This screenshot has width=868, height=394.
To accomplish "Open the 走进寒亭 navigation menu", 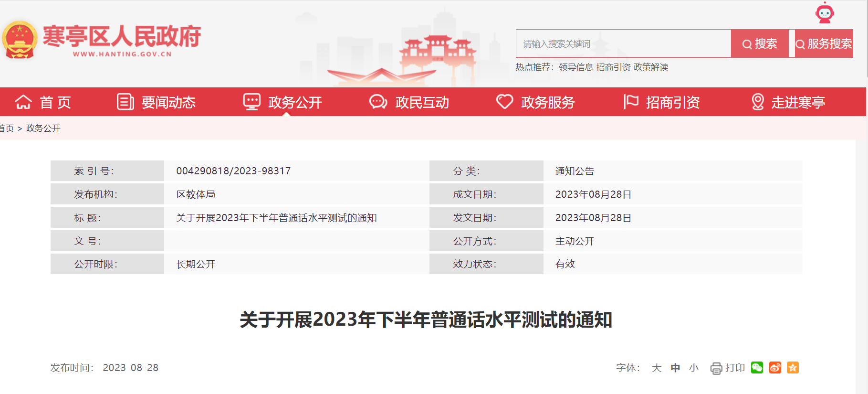I will 798,102.
